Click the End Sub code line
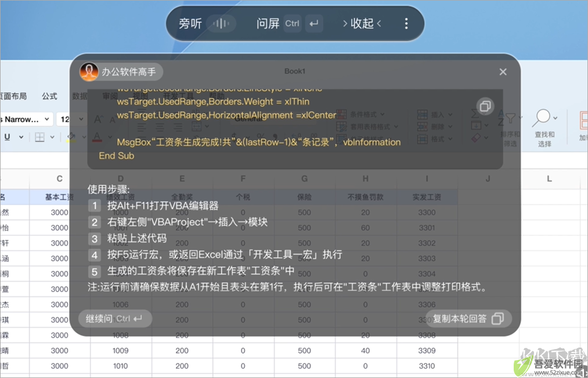The width and height of the screenshot is (588, 378). pyautogui.click(x=116, y=156)
